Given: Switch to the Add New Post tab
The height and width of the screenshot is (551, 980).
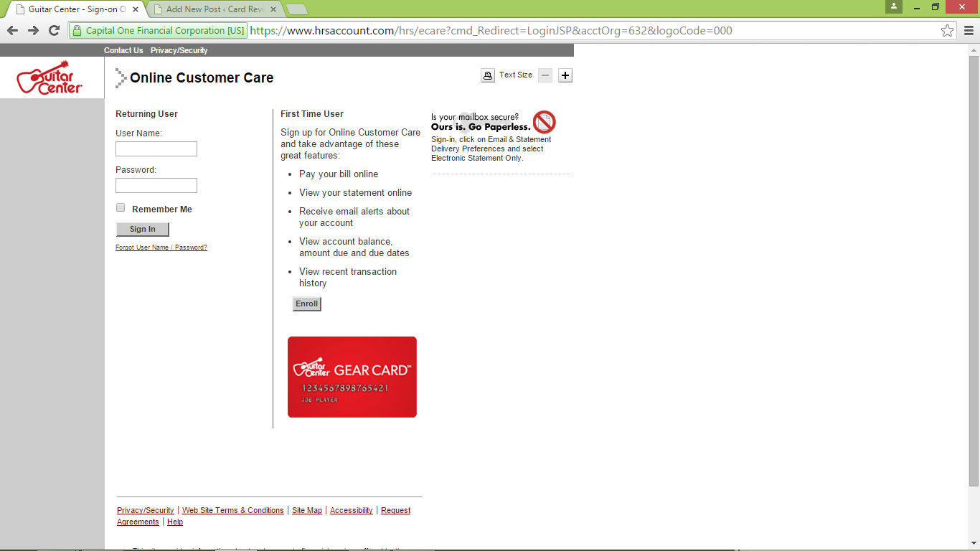Looking at the screenshot, I should (215, 9).
